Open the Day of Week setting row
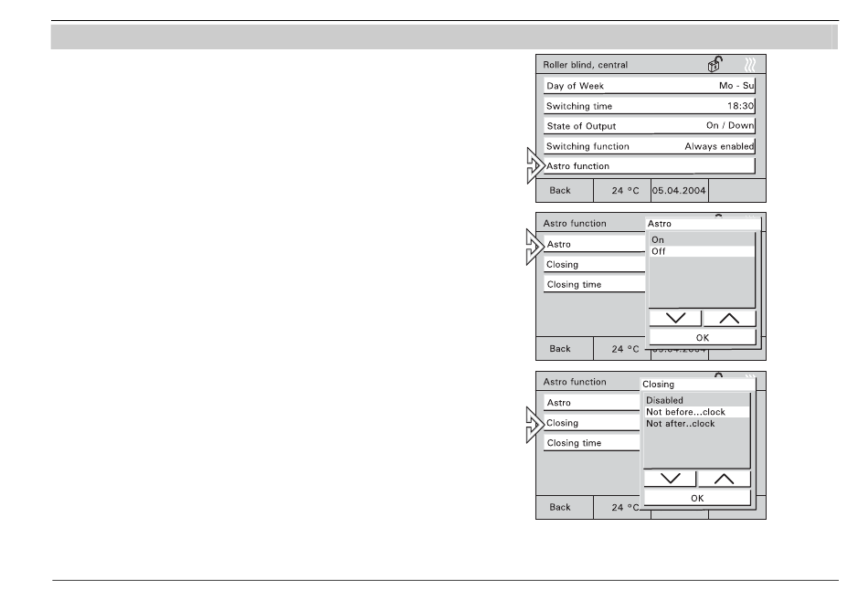Viewport: 868px width, 591px height. [650, 86]
